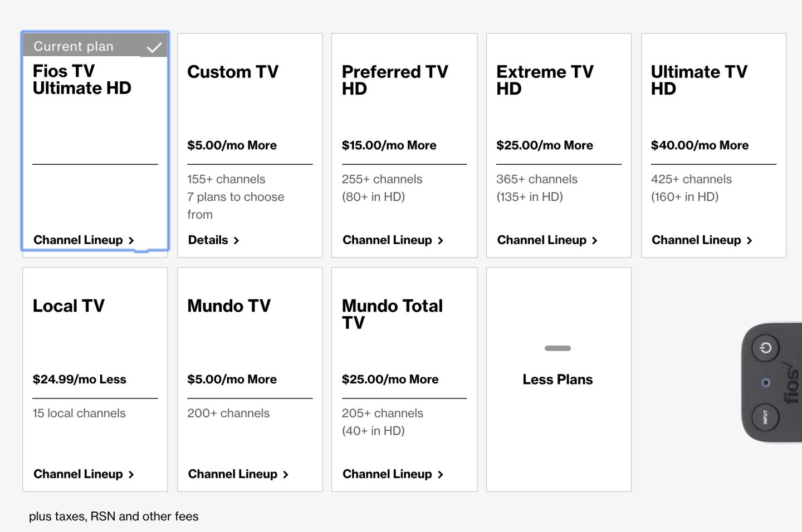Expand Channel Lineup for Mundo TV
Screen dimensions: 802x532
point(233,474)
